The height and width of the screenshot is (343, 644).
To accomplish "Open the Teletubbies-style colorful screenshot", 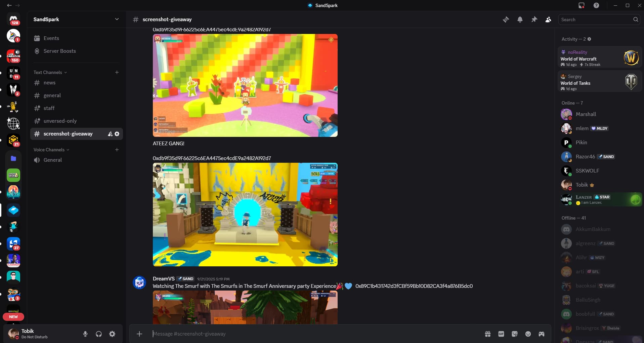I will [x=245, y=85].
